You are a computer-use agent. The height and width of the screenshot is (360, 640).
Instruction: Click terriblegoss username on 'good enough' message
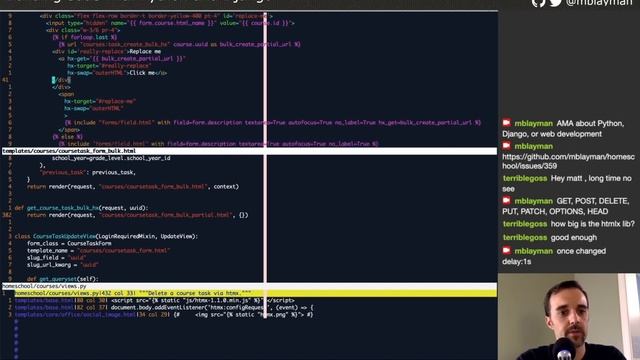[524, 237]
